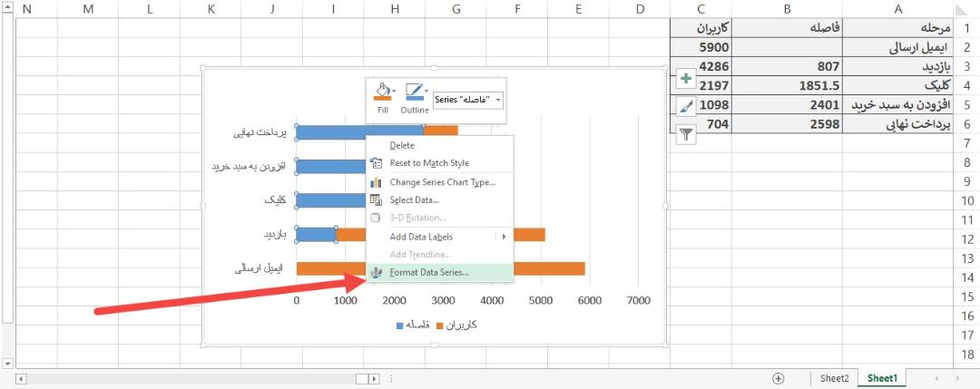Click the Reset to Match Style icon

(376, 163)
